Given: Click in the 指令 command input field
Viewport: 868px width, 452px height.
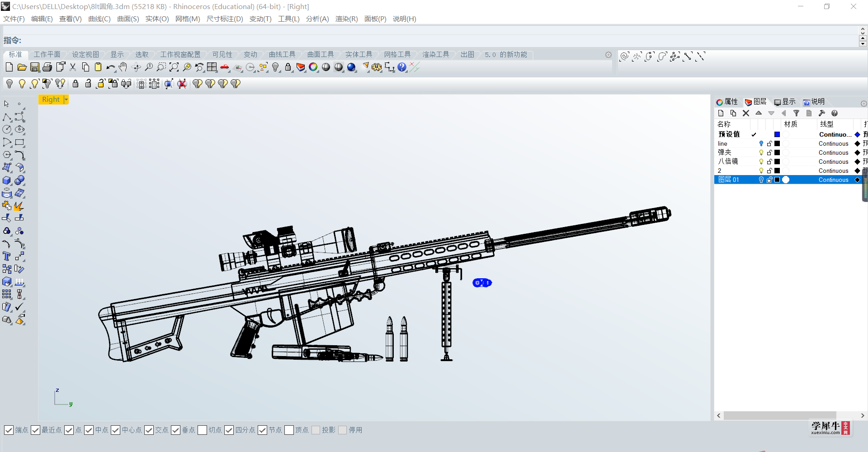Looking at the screenshot, I should 439,40.
